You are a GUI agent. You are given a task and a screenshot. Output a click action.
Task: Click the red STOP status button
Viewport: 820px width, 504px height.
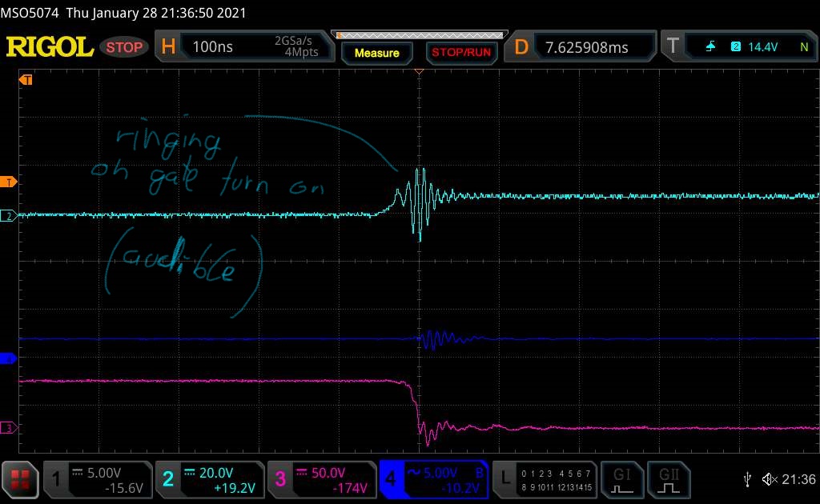[124, 47]
